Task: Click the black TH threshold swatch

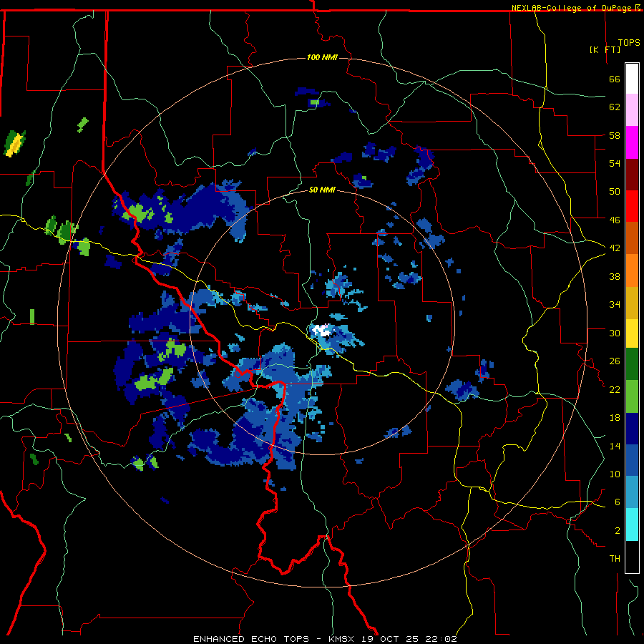Action: 632,557
